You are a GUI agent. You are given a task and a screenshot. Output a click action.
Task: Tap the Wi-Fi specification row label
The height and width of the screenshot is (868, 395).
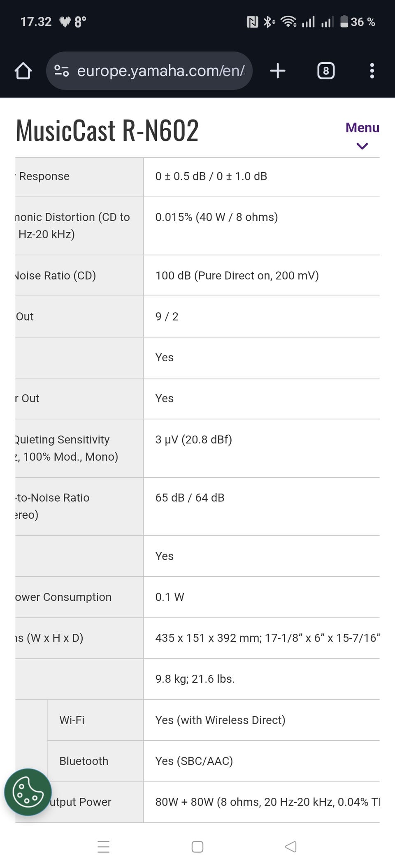pyautogui.click(x=72, y=720)
